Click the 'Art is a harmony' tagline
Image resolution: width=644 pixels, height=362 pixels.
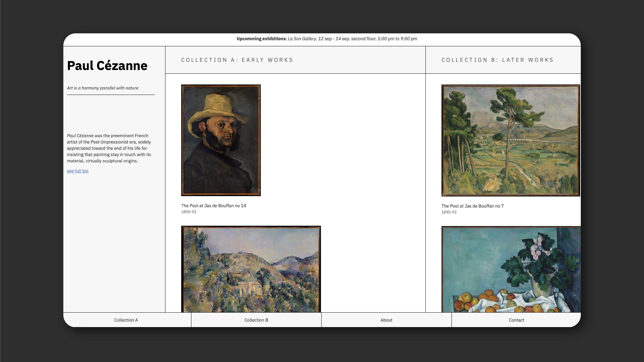pyautogui.click(x=103, y=88)
